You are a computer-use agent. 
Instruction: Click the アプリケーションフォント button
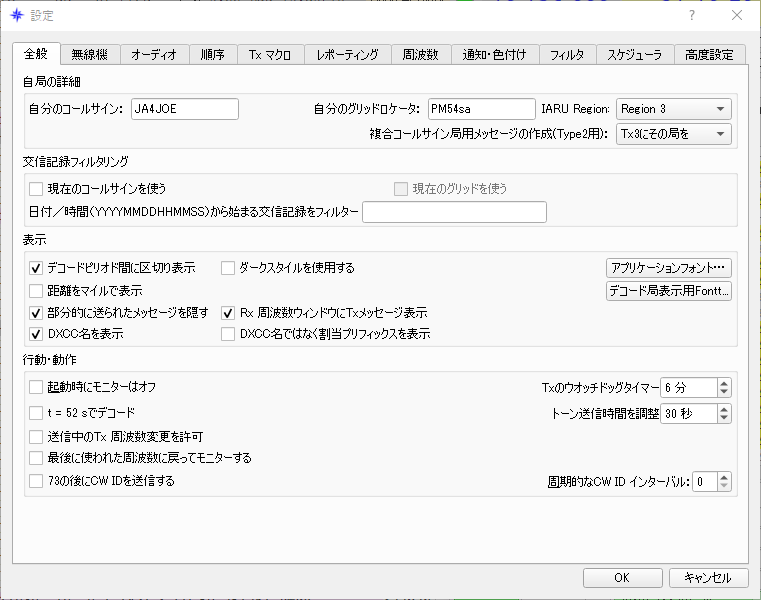coord(668,267)
